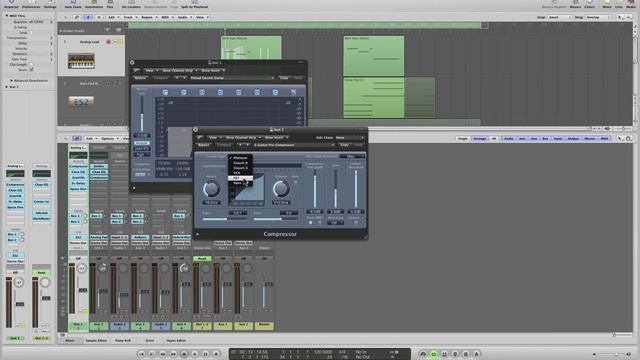Click the Audio filter button in mixer
The image size is (640, 360).
click(x=509, y=139)
